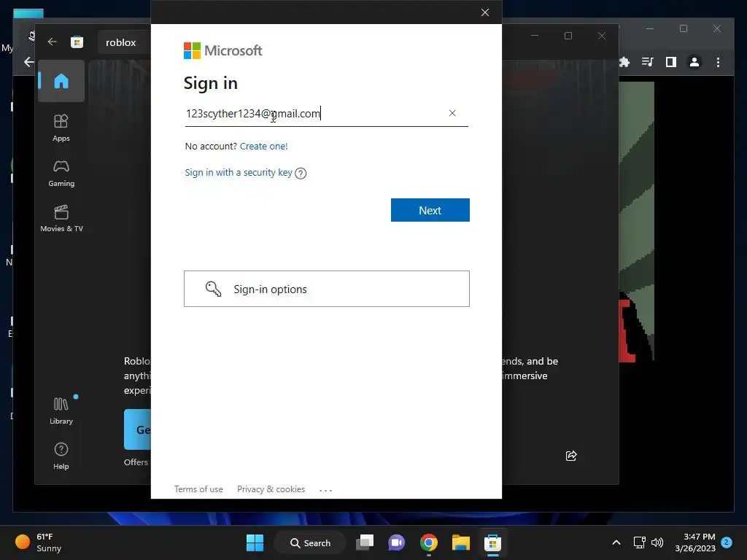Open notification badge in tray
This screenshot has width=747, height=560.
[727, 542]
